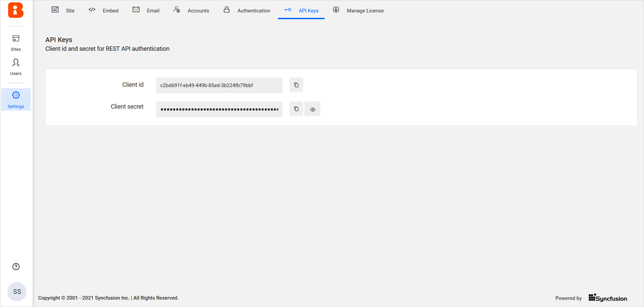The image size is (644, 307).
Task: Click the Bold BI logo icon
Action: tap(16, 10)
